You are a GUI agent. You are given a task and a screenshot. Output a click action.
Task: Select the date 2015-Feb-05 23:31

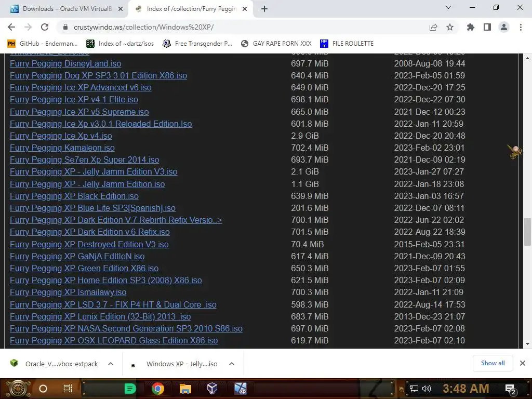pos(430,244)
